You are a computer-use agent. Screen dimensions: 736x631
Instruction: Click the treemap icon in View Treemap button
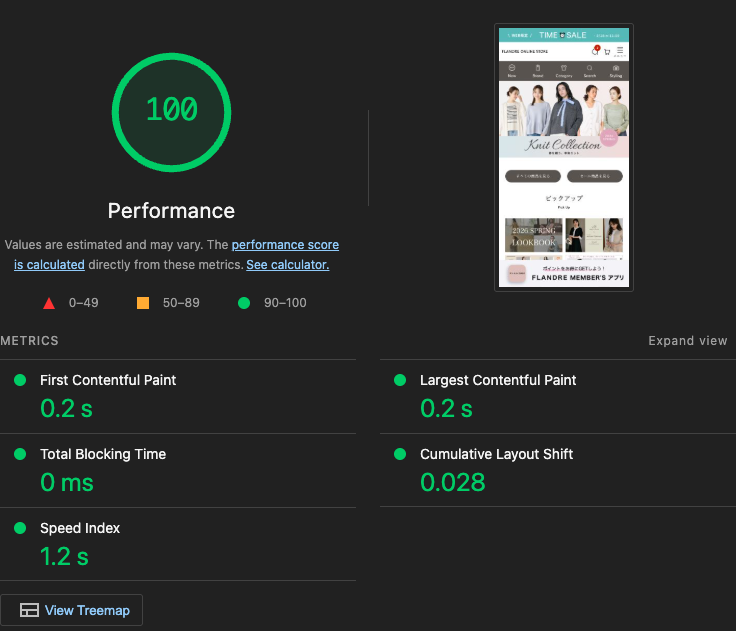click(29, 610)
